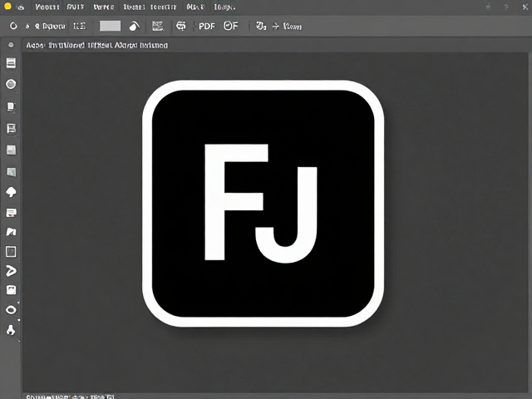Screen dimensions: 532x399
Task: Open the second menu in the menu bar
Action: (x=76, y=7)
